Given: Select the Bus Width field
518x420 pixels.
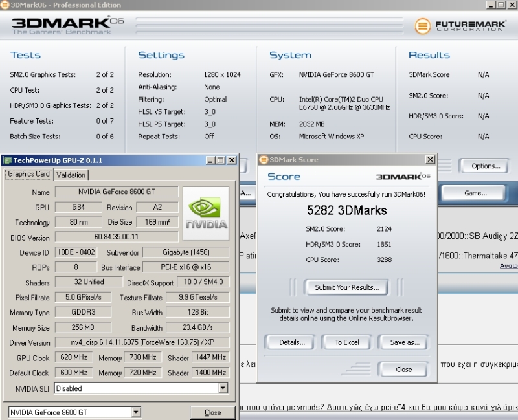Looking at the screenshot, I should click(x=197, y=312).
